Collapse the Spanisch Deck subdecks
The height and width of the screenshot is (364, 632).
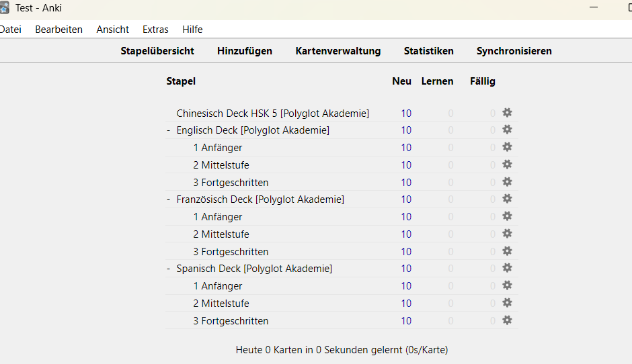(x=169, y=269)
